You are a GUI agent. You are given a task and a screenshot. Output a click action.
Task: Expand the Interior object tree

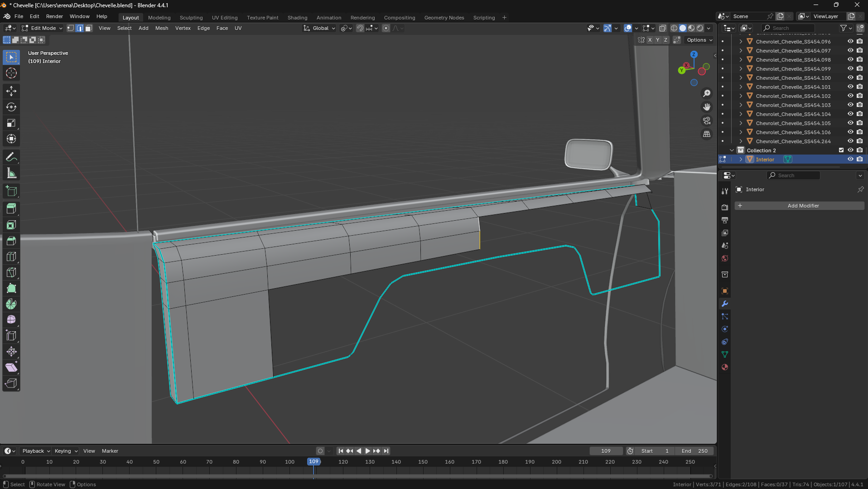coord(741,159)
